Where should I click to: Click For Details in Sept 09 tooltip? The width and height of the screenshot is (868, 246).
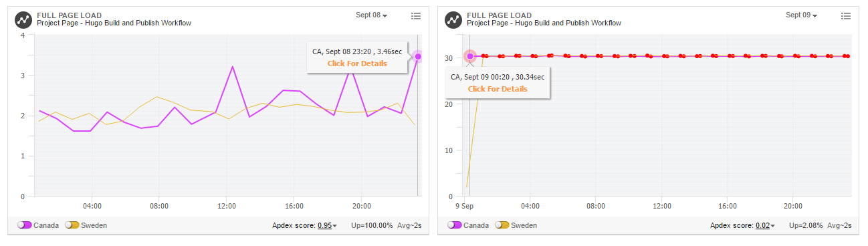click(x=498, y=89)
